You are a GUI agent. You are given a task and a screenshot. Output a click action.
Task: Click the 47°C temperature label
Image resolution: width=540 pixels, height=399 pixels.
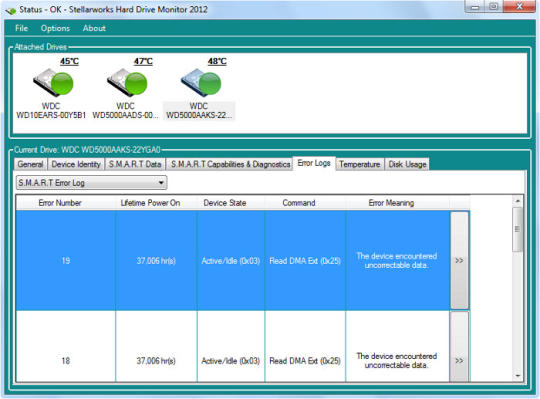tap(143, 61)
